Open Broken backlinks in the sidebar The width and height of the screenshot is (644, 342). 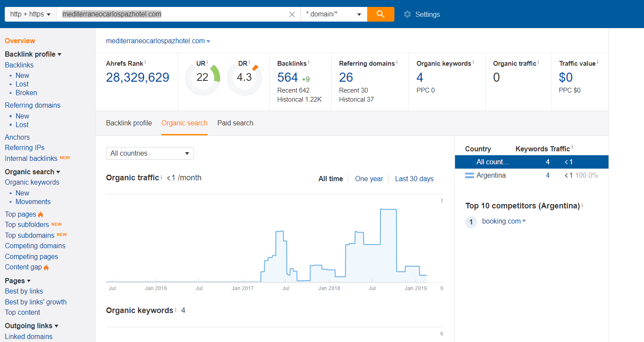pos(26,93)
